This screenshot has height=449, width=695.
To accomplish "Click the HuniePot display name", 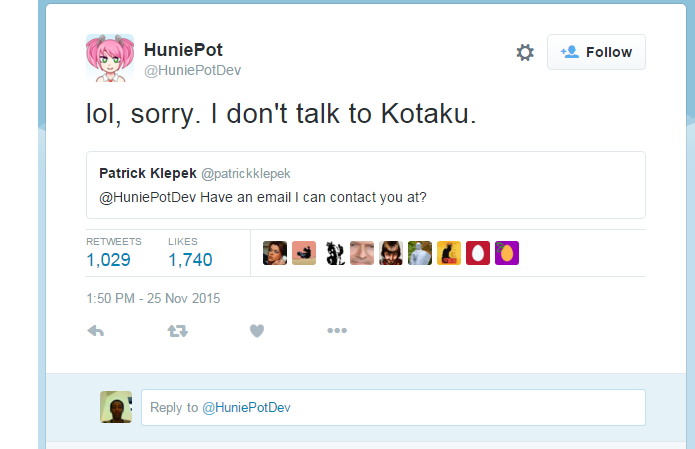I will [184, 49].
